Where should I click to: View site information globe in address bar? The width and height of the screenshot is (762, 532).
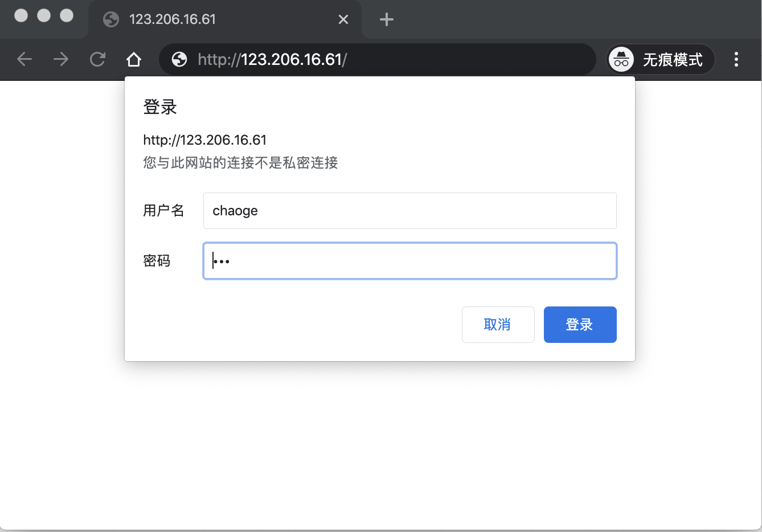click(x=179, y=59)
